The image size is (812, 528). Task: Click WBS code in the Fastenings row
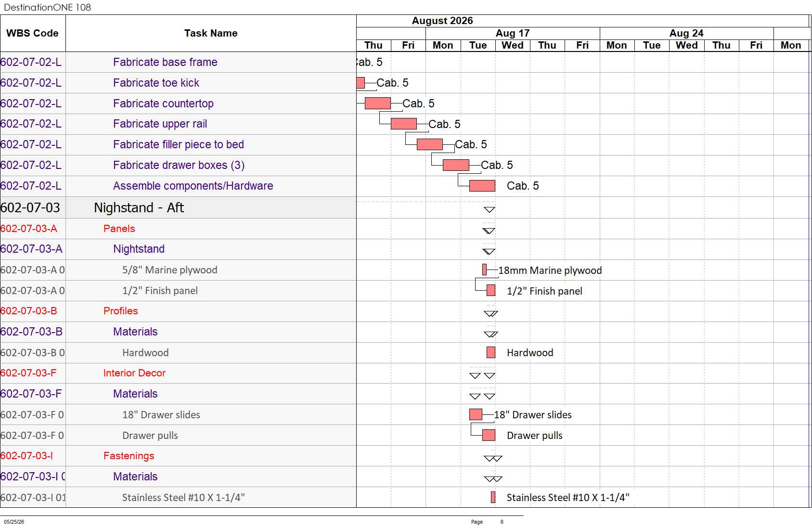[26, 456]
